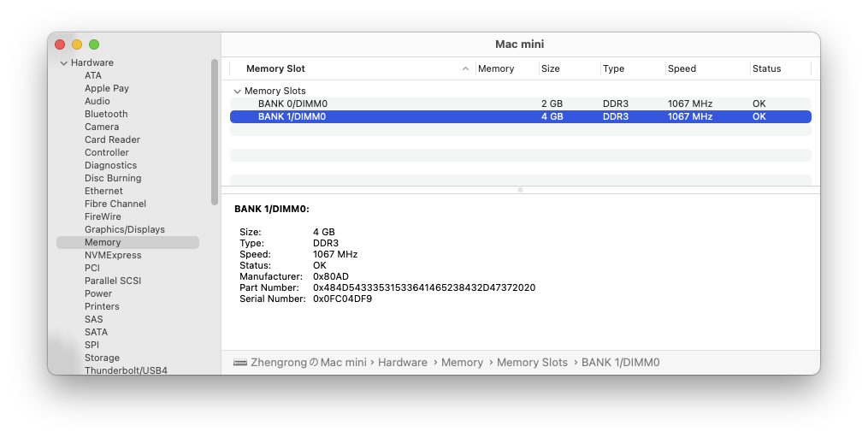Select the BANK 1/DIMM0 row

point(520,116)
